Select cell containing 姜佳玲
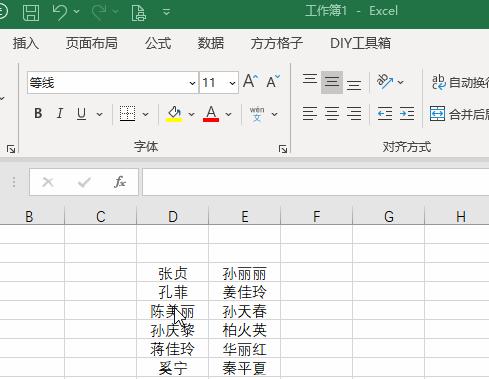Screen dimensions: 489x379 click(245, 292)
